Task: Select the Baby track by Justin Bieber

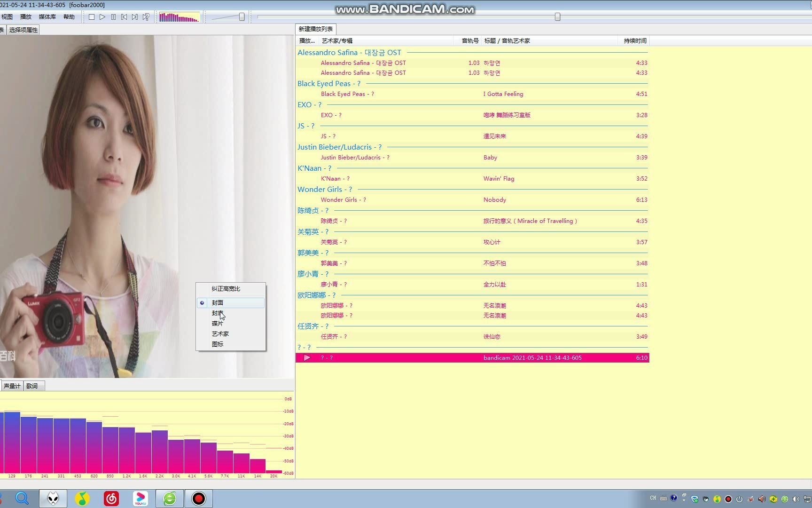Action: pos(472,158)
